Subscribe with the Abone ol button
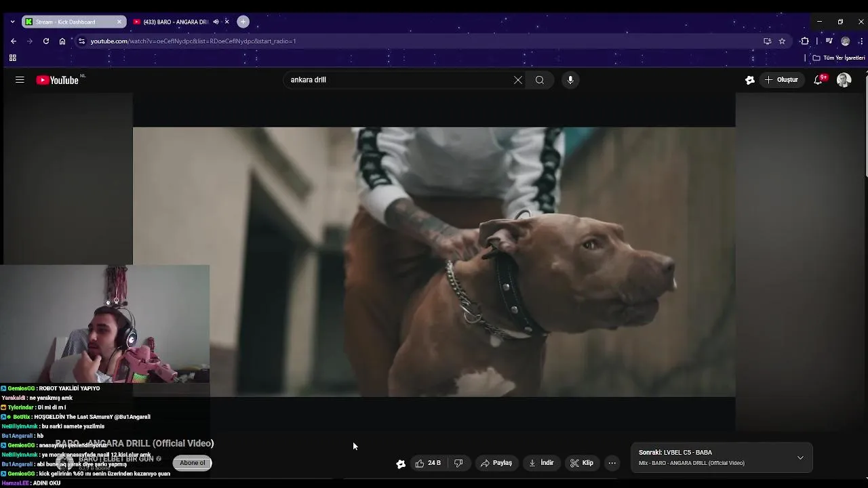 [x=193, y=463]
